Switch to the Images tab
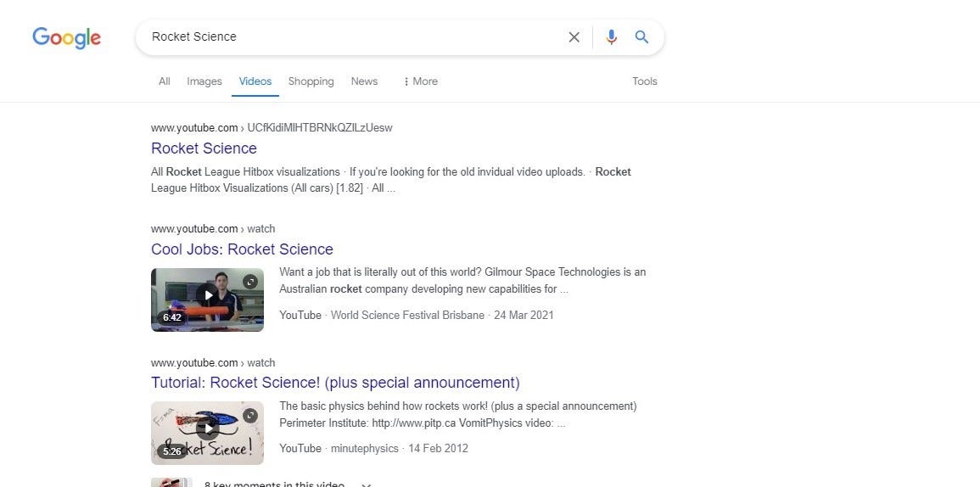This screenshot has width=980, height=487. (204, 81)
